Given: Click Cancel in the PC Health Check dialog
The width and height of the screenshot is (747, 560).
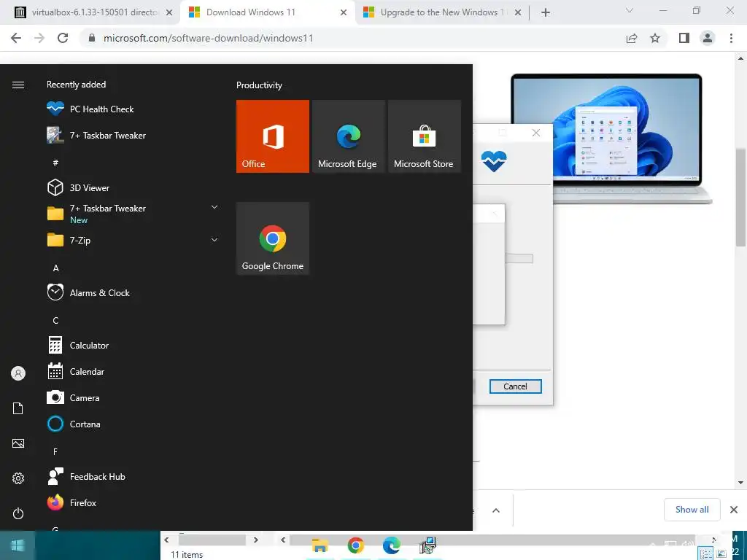Looking at the screenshot, I should click(516, 386).
